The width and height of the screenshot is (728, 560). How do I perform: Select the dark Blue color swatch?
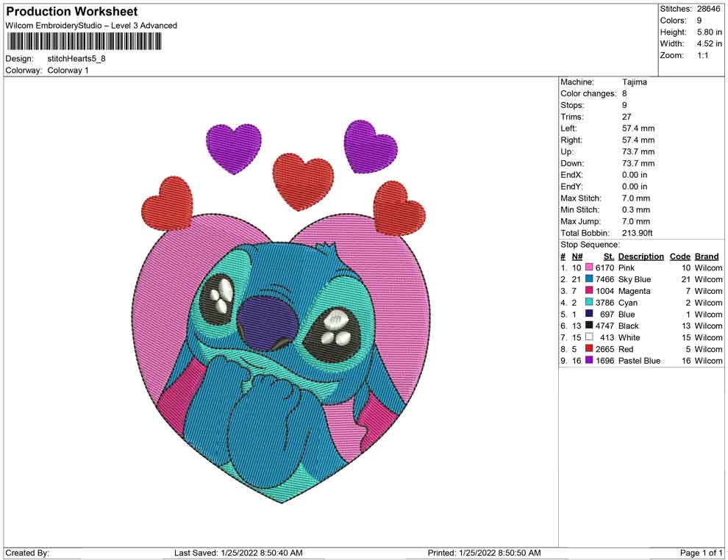click(589, 314)
